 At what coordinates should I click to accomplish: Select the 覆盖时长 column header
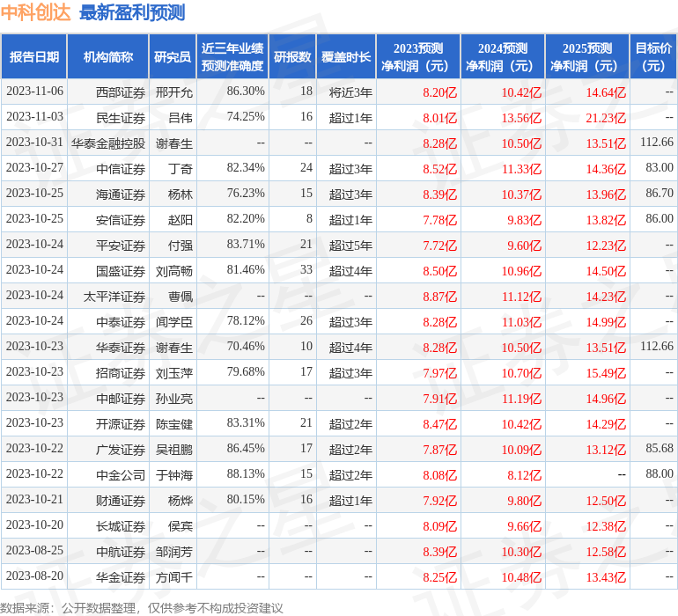(x=346, y=56)
